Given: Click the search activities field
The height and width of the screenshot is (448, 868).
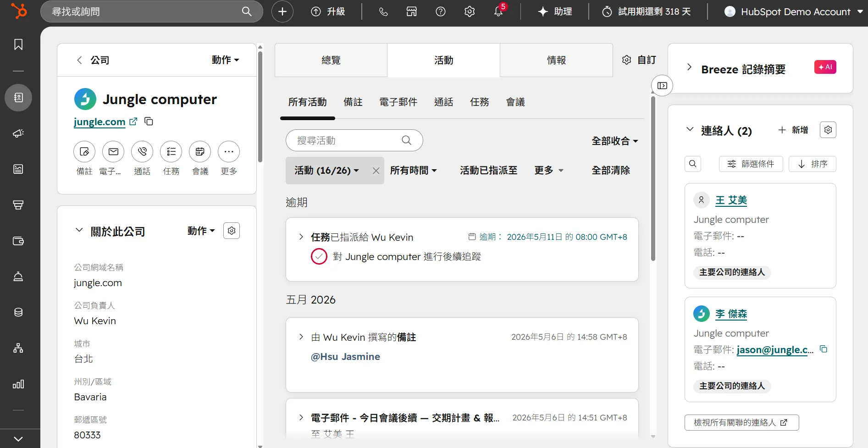Looking at the screenshot, I should pos(354,140).
